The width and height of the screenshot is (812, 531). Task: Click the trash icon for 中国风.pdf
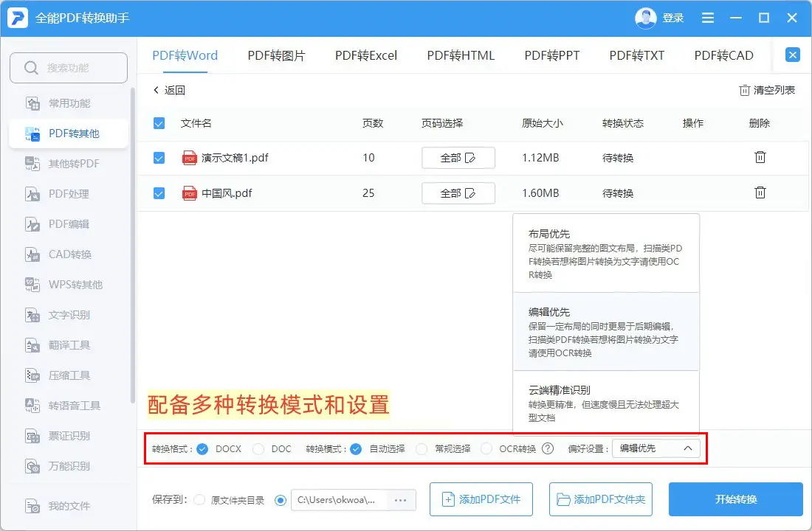coord(760,192)
